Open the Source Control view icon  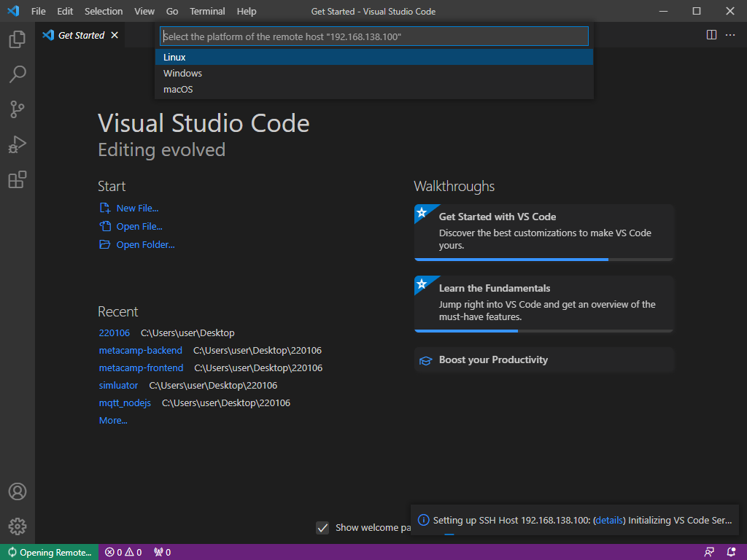(18, 109)
